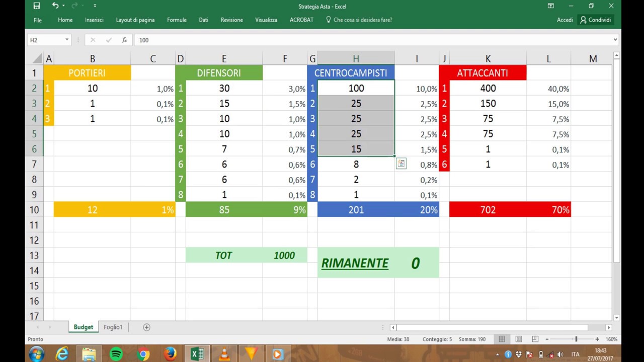Click the 160% zoom level
The height and width of the screenshot is (362, 644).
pyautogui.click(x=611, y=339)
